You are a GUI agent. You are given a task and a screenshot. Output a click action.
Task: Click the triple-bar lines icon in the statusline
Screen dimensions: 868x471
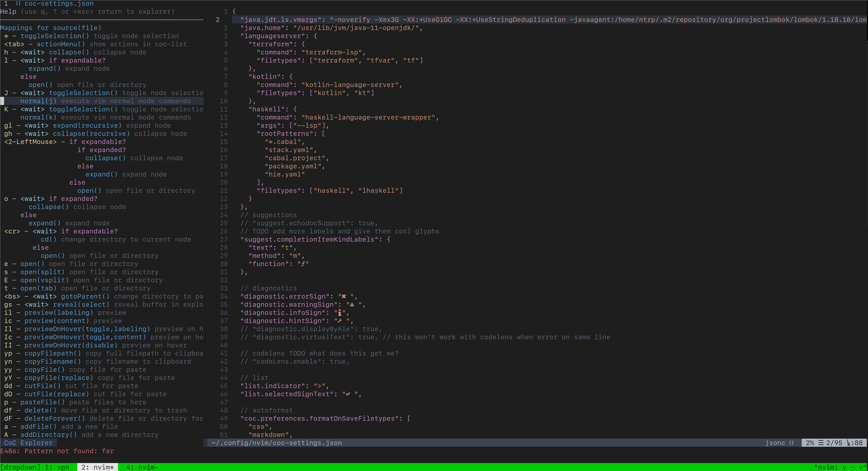coord(821,442)
